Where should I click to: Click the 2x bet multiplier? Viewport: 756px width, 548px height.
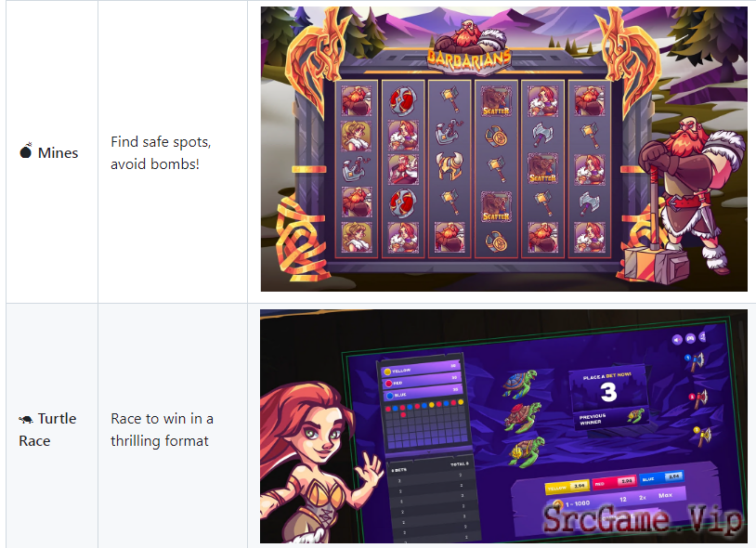click(x=643, y=498)
